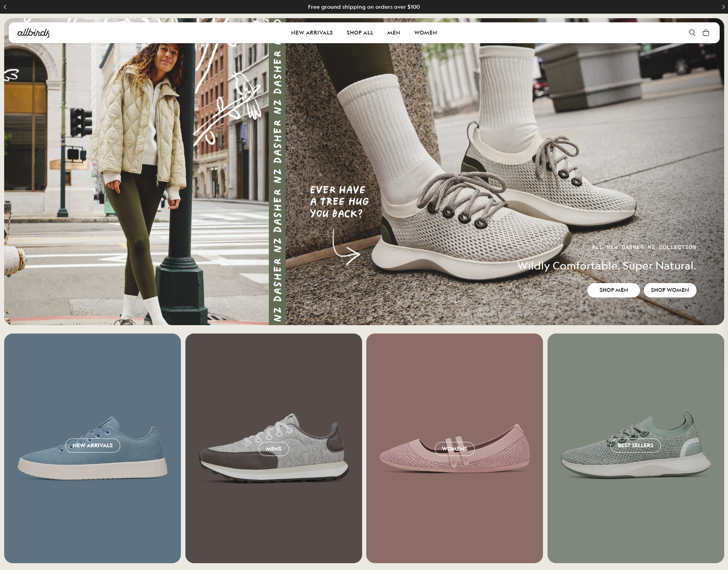This screenshot has height=570, width=728.
Task: Select the Womens pill on pink card
Action: tap(455, 449)
